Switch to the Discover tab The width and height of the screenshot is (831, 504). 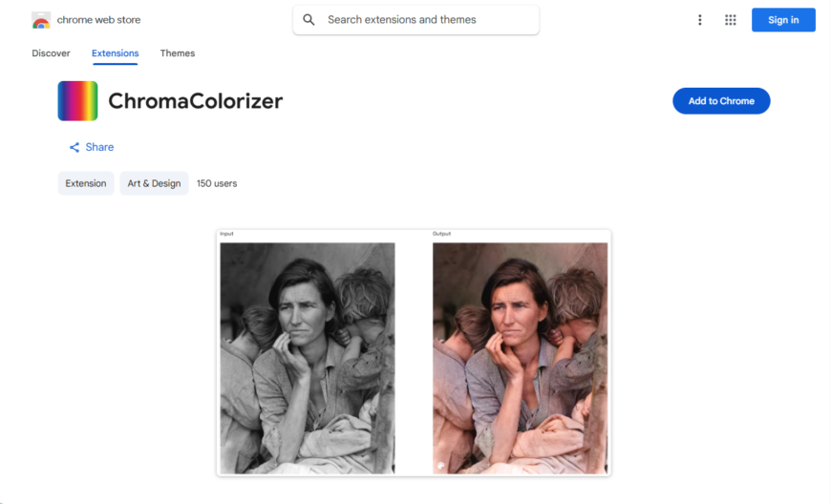51,52
